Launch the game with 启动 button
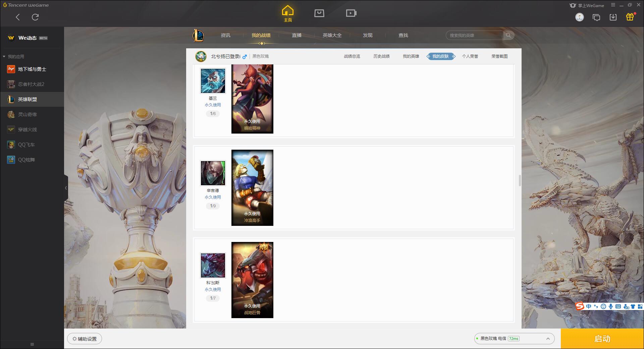The height and width of the screenshot is (349, 644). [x=602, y=339]
